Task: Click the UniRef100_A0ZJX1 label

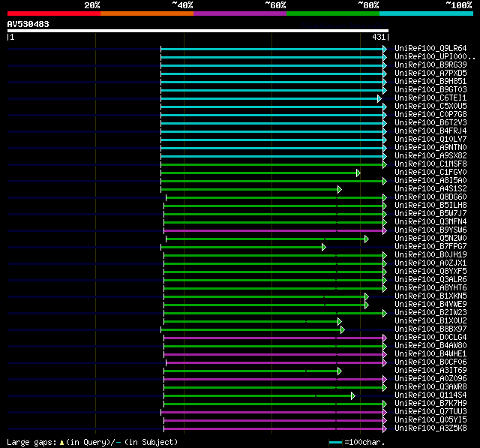Action: coord(430,263)
